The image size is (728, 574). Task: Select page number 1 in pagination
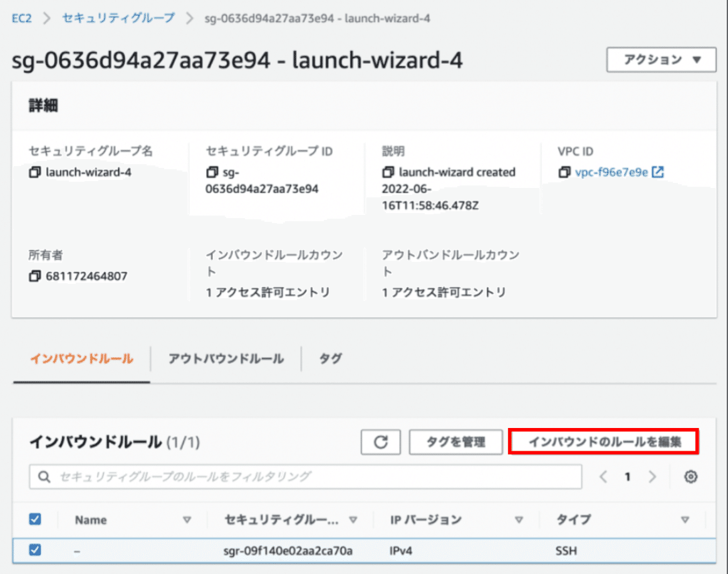tap(627, 476)
